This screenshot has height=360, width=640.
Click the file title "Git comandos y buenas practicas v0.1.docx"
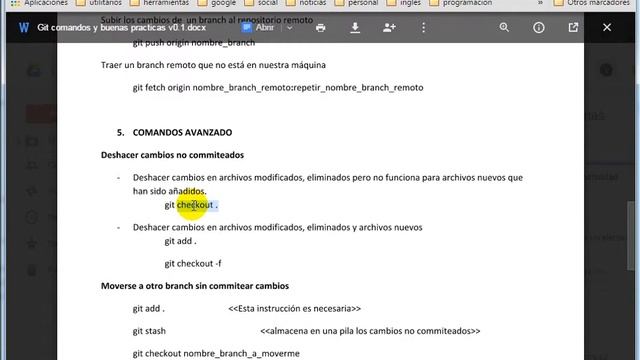point(121,27)
